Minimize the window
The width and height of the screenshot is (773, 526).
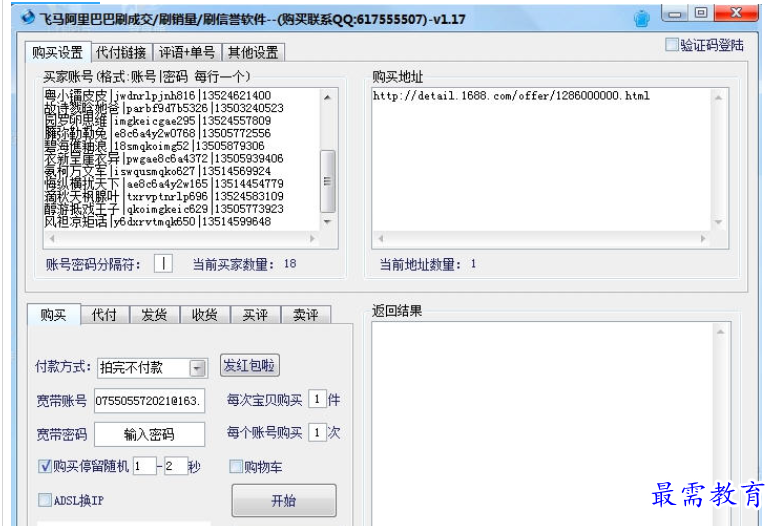click(x=675, y=13)
